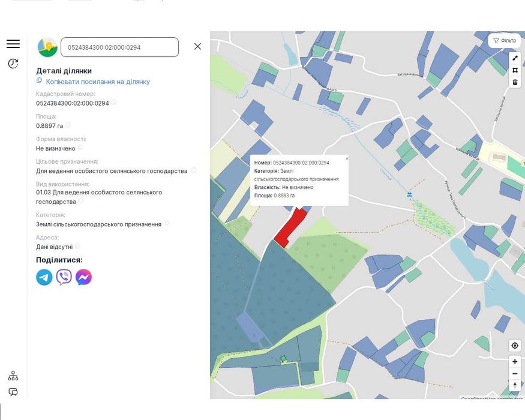Open the search history clock icon

13,64
